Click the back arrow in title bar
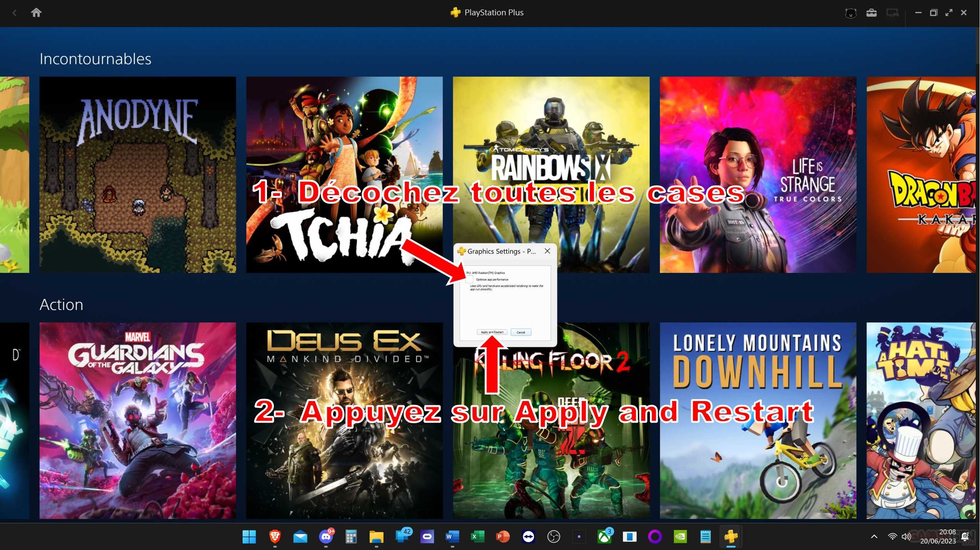This screenshot has width=980, height=550. click(x=15, y=13)
